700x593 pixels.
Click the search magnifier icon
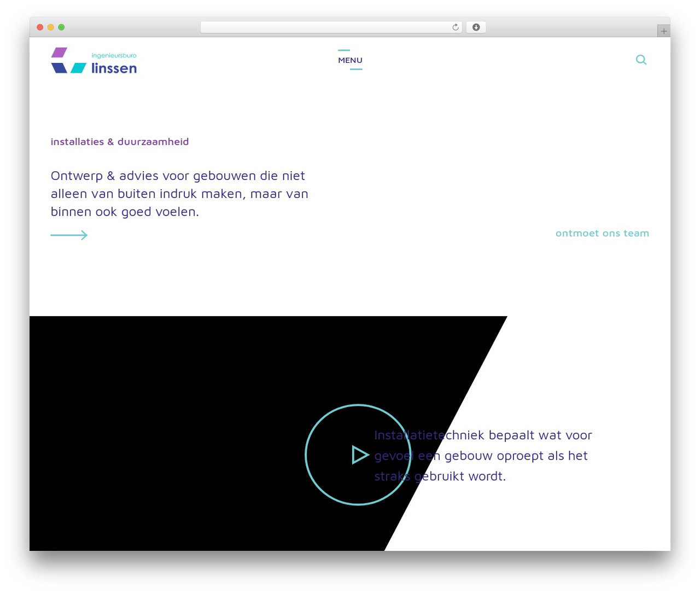641,60
